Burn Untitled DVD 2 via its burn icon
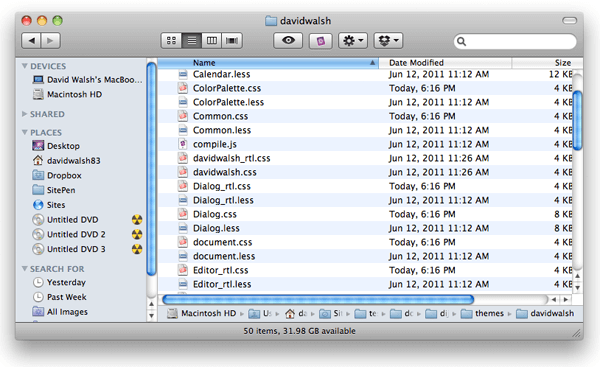Image resolution: width=600 pixels, height=367 pixels. tap(137, 234)
